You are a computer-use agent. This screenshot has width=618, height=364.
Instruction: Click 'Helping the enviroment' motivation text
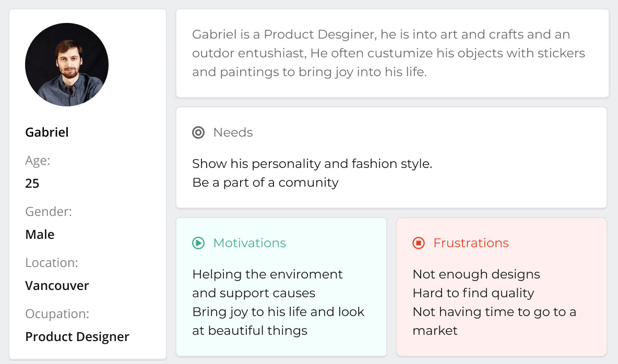[267, 274]
